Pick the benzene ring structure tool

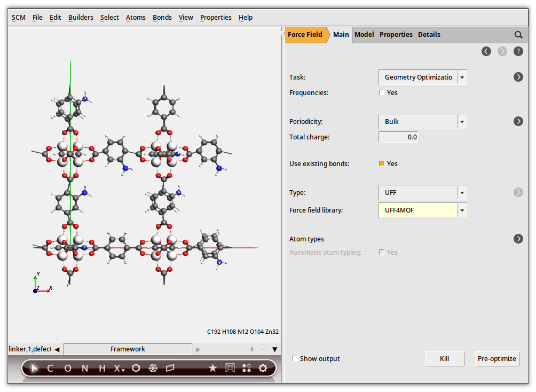point(136,368)
